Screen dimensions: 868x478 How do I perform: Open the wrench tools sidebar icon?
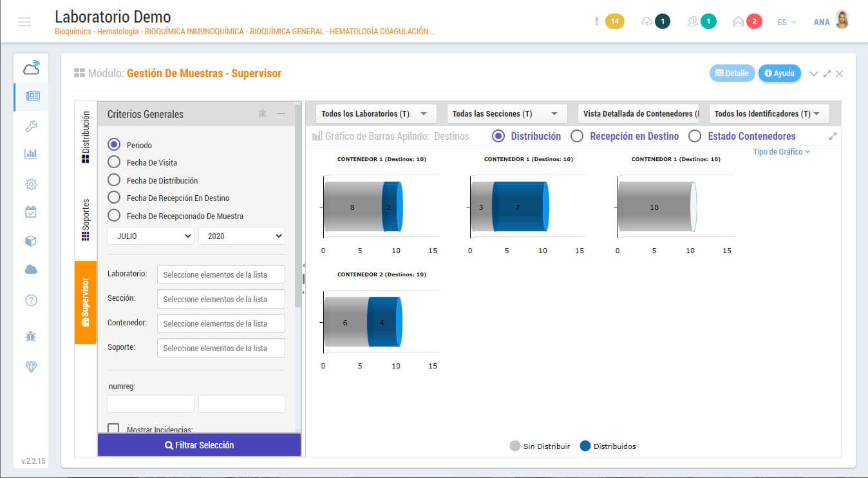pyautogui.click(x=31, y=126)
